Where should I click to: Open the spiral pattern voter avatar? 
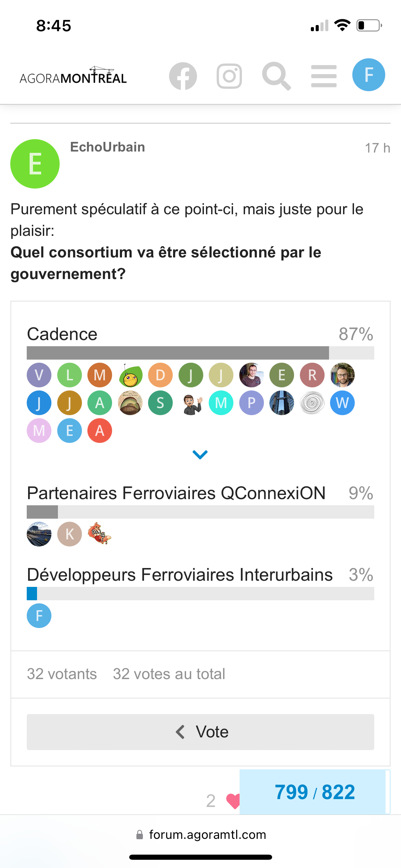[312, 403]
